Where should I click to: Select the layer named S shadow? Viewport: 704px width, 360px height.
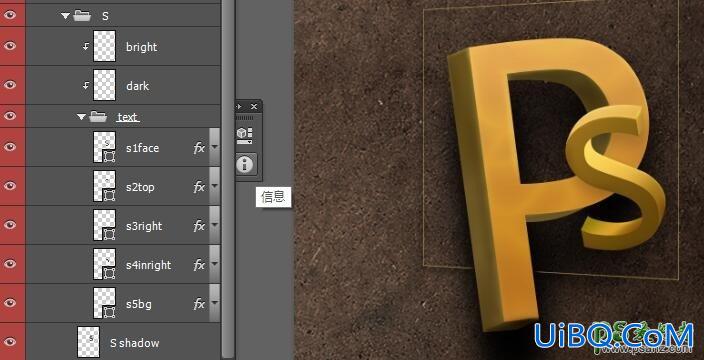[x=135, y=343]
